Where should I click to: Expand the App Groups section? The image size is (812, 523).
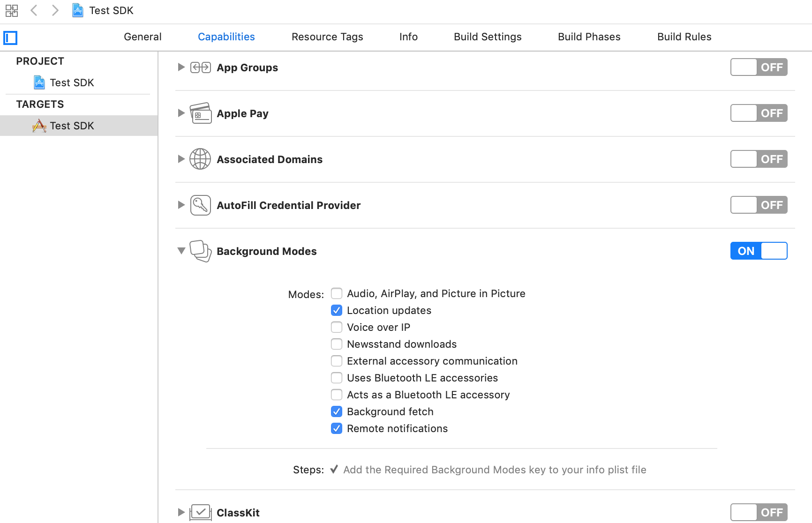coord(181,67)
